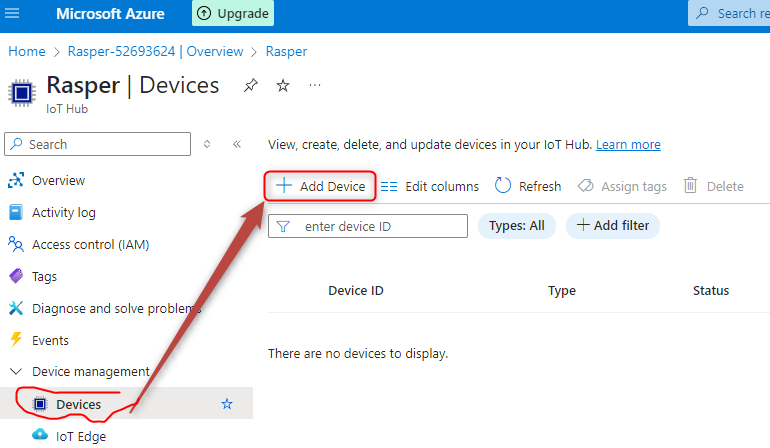Screen dimensions: 770x448
Task: Open Edit columns panel
Action: point(430,186)
